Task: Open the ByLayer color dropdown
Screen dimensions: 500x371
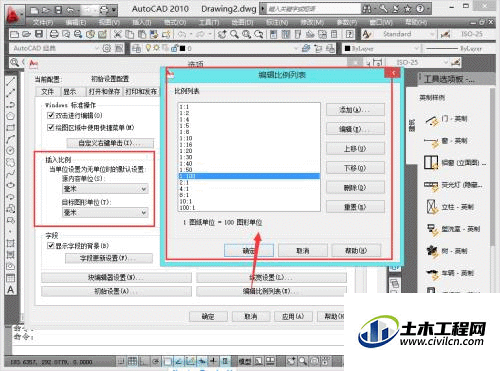Action: (381, 49)
